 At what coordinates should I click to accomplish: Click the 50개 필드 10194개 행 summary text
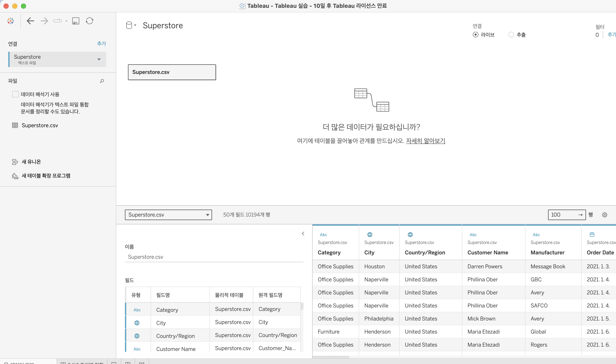click(246, 215)
